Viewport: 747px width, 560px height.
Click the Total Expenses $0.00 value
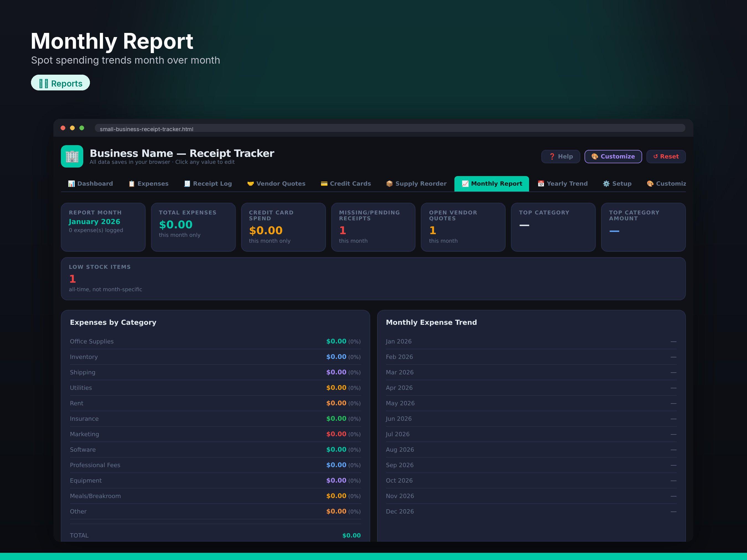176,225
